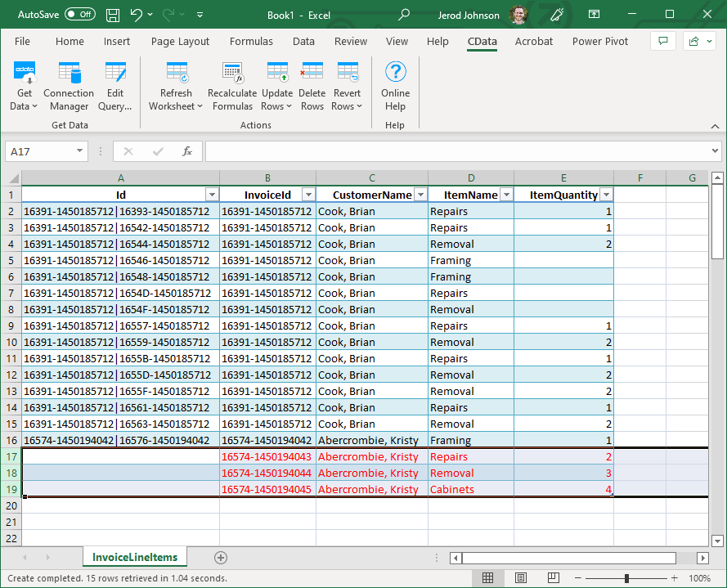Select the row 20 header
This screenshot has width=727, height=588.
11,505
